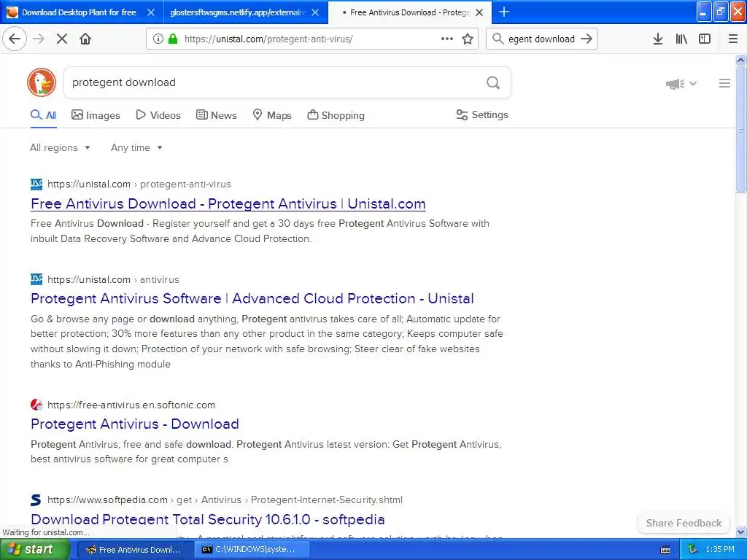Click the unistal.com › protegent-anti-virus URL
This screenshot has height=560, width=747.
pos(139,184)
